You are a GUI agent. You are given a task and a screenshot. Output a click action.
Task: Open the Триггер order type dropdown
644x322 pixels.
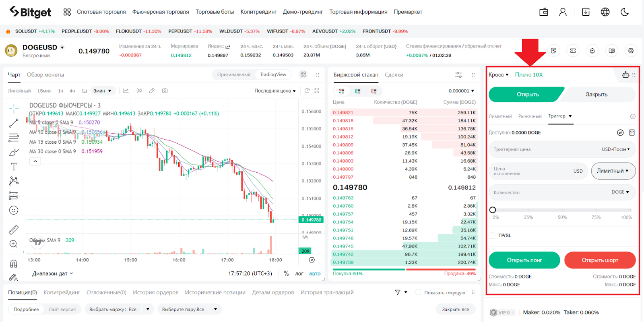tap(560, 116)
